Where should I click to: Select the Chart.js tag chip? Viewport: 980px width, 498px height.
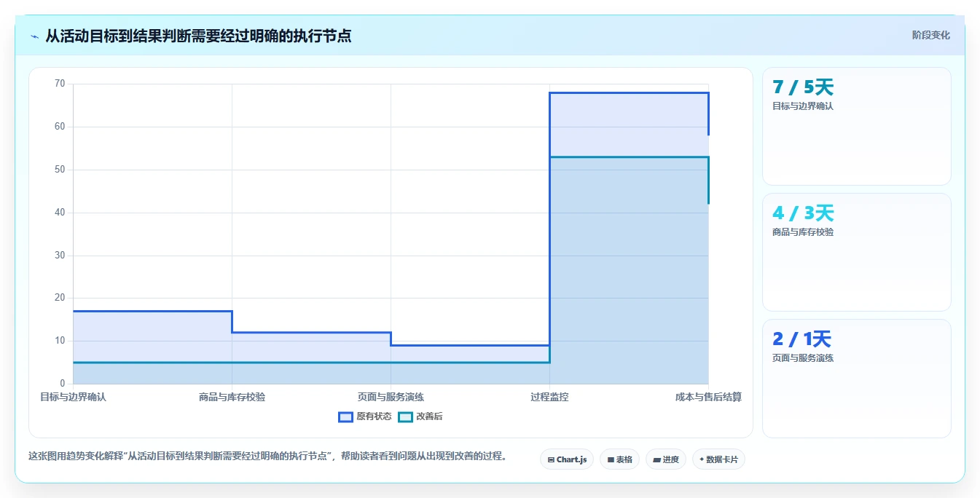[x=567, y=459]
